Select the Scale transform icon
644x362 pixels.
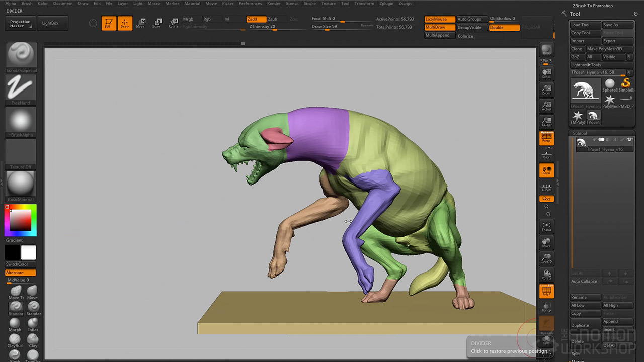click(157, 23)
